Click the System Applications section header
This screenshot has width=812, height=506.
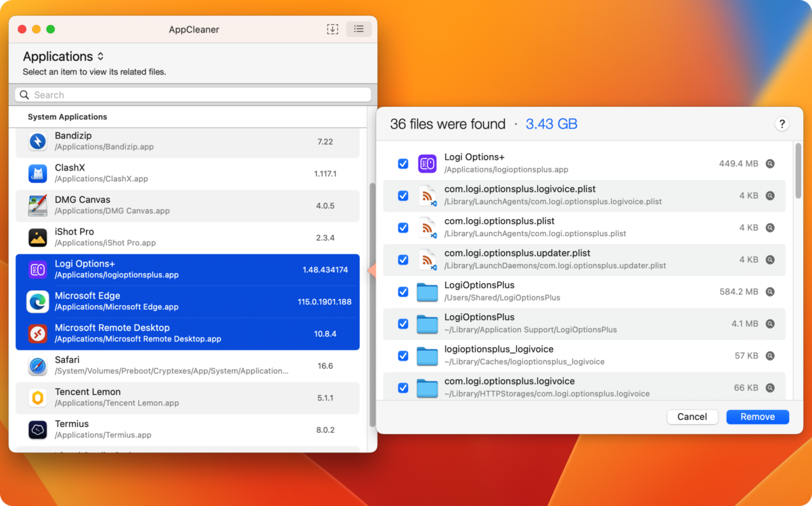click(67, 117)
